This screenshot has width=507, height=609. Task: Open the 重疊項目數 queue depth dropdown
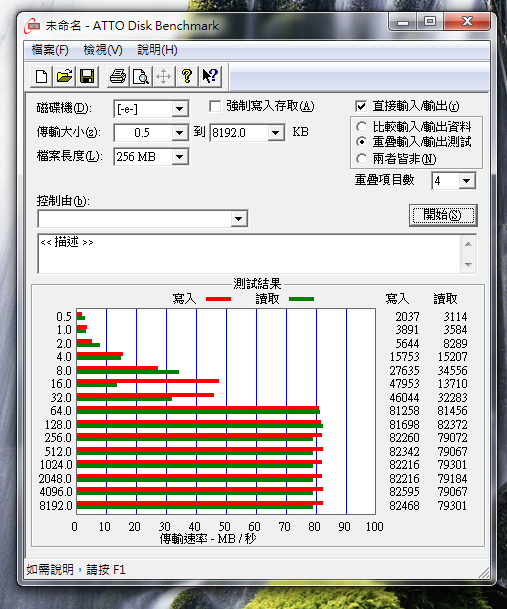click(467, 181)
